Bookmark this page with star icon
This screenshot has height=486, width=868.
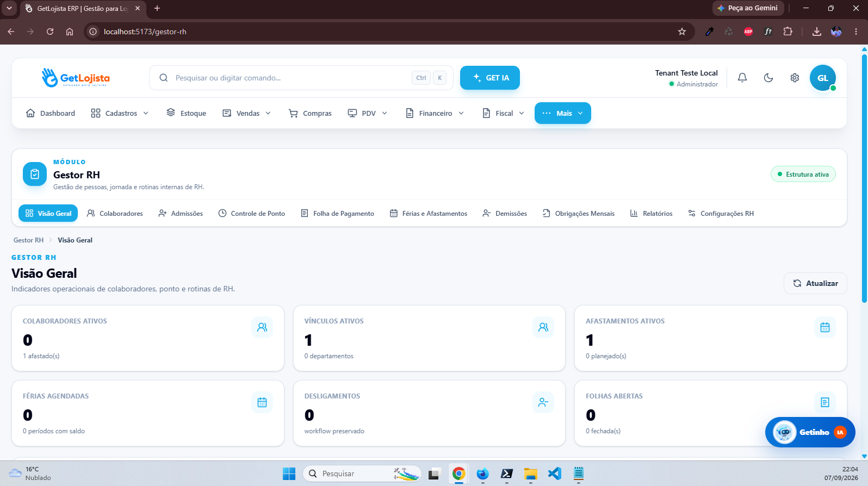point(682,32)
